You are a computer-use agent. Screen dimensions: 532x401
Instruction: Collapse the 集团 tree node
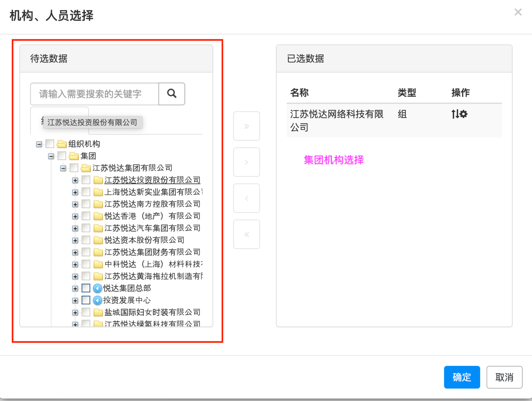click(50, 156)
